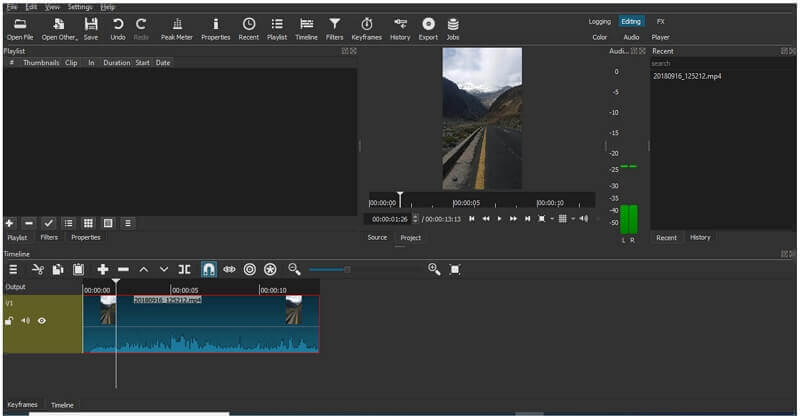Open the Properties toolbar icon
This screenshot has height=419, width=800.
click(x=215, y=29)
